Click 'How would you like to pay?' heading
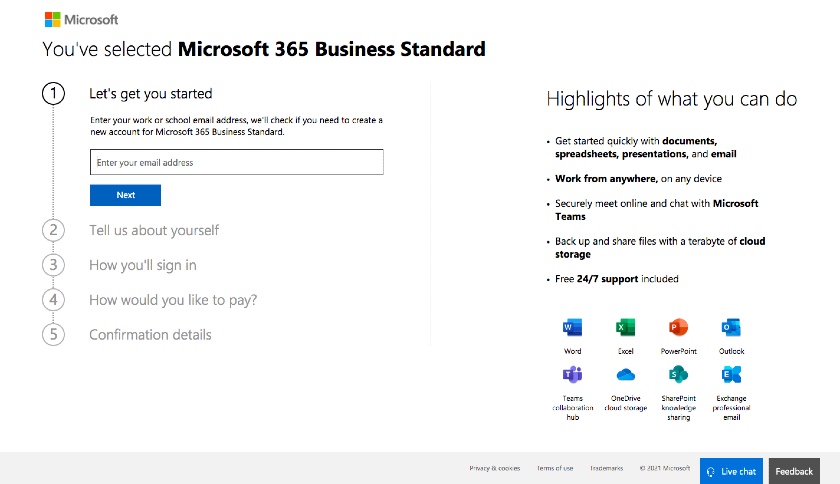Screen dimensions: 840x484 tap(173, 300)
